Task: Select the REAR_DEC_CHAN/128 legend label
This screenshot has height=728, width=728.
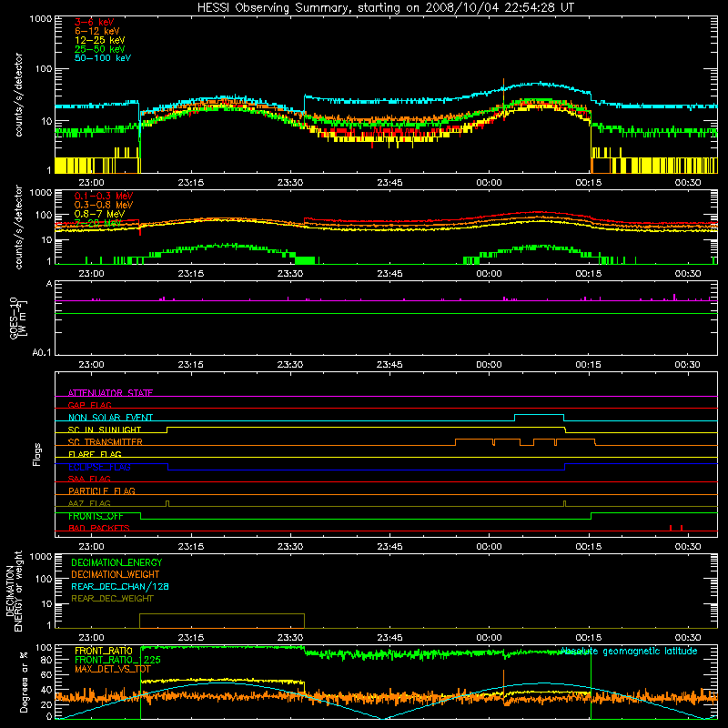Action: pyautogui.click(x=120, y=586)
